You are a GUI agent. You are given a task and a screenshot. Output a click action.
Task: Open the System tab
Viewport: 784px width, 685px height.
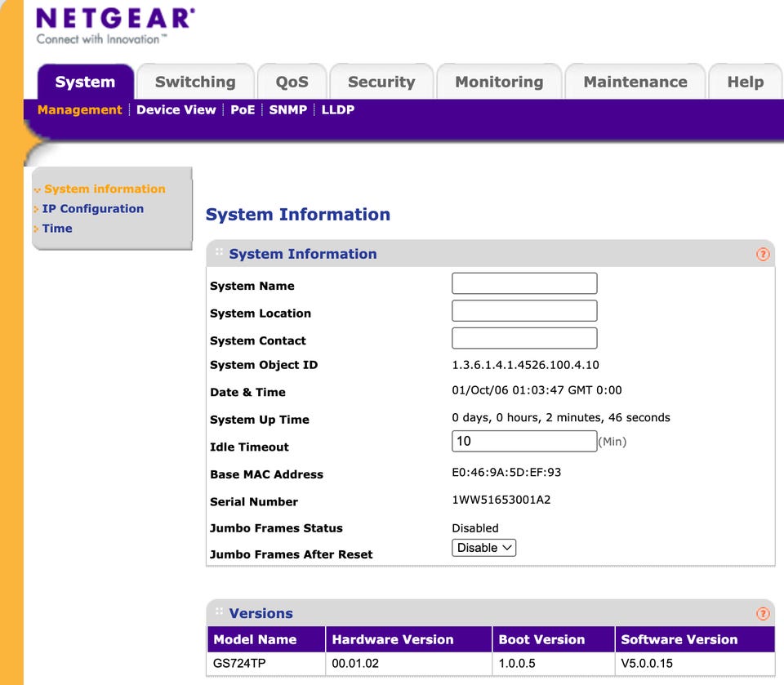point(86,82)
